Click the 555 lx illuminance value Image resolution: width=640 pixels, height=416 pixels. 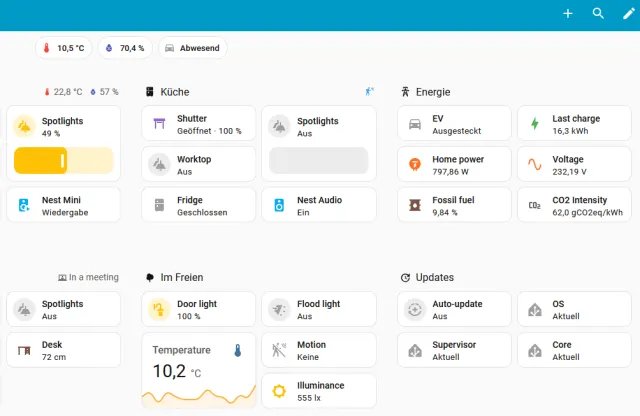point(309,398)
